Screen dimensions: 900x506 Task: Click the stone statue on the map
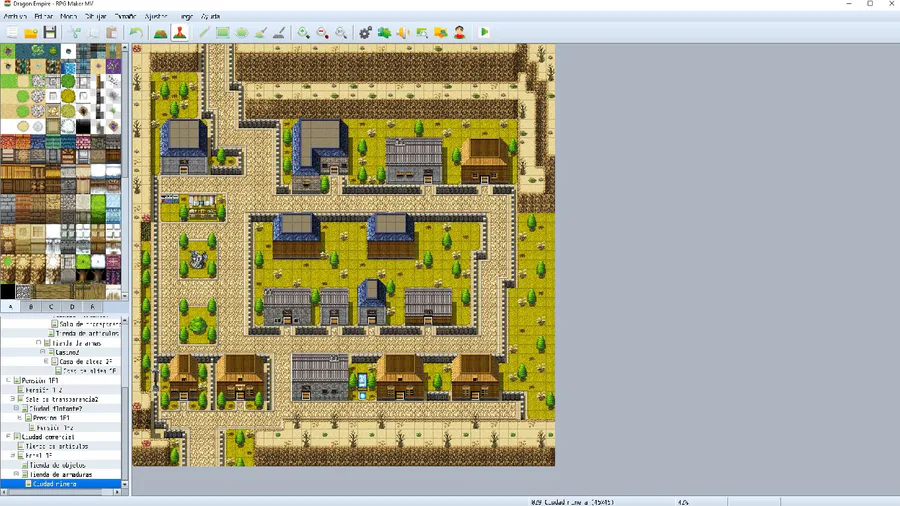coord(198,259)
